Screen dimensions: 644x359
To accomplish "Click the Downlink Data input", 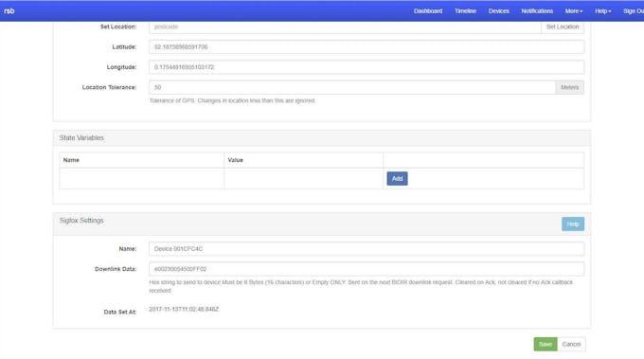I will coord(367,269).
